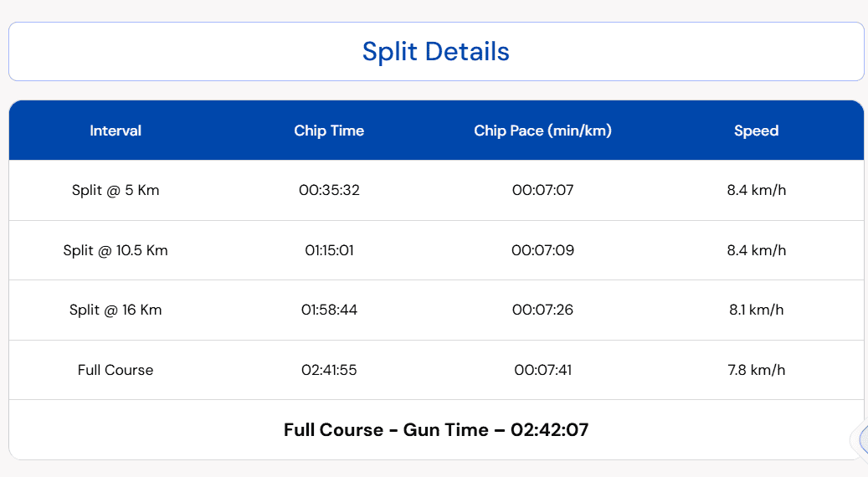Click the Full Course row label
The height and width of the screenshot is (477, 868).
click(116, 370)
